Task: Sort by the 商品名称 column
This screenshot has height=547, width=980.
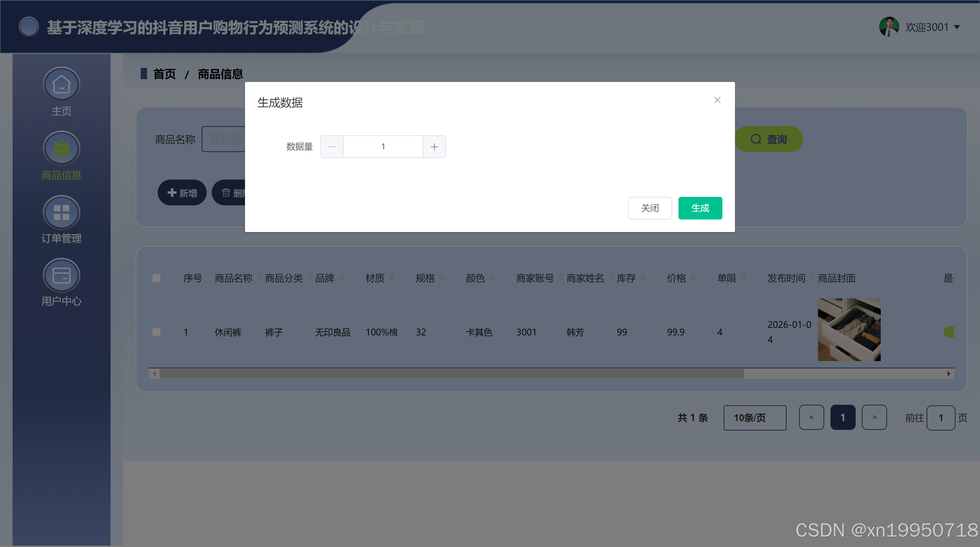Action: click(260, 278)
